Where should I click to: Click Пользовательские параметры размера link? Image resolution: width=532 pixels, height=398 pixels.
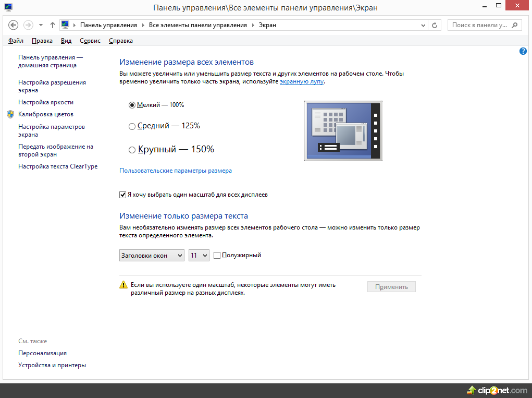[x=176, y=171]
